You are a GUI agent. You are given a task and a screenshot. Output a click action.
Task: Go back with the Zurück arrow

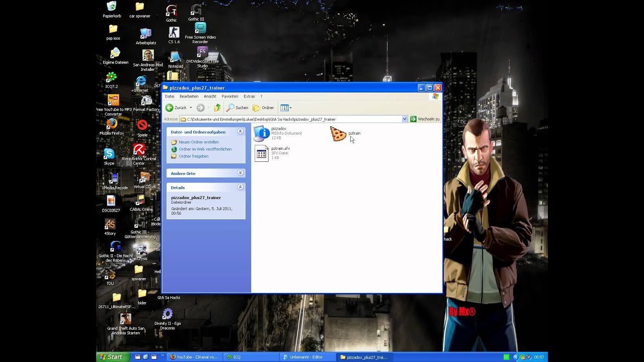[176, 108]
